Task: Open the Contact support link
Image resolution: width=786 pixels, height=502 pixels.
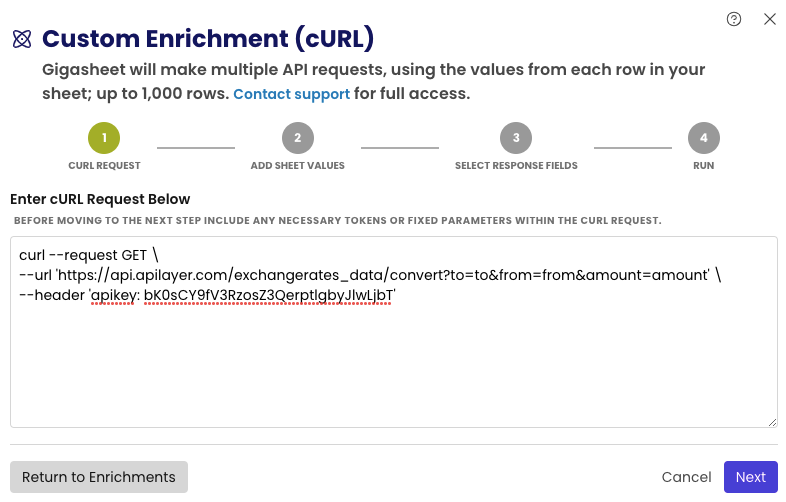Action: coord(291,94)
